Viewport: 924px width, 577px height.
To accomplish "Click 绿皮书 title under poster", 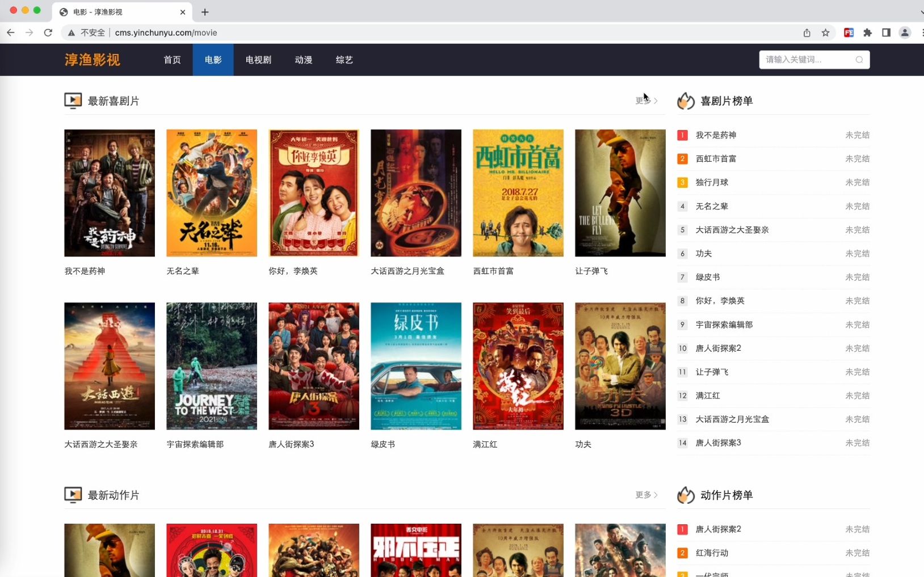I will [x=383, y=444].
